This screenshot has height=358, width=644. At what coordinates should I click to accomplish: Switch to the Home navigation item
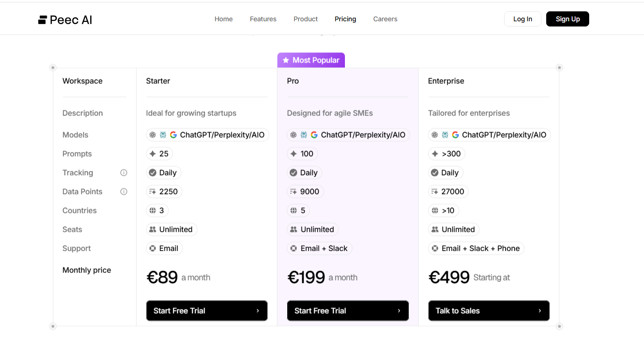[223, 19]
